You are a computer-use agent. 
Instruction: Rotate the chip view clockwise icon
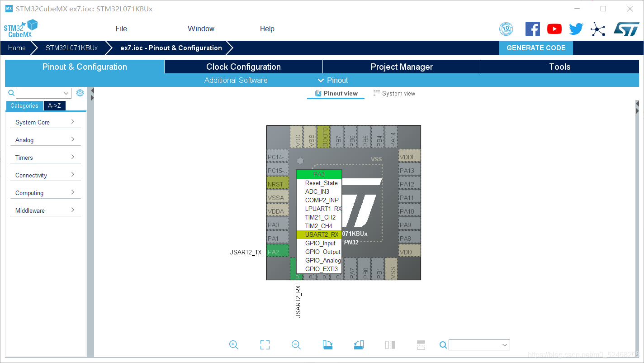tap(327, 345)
